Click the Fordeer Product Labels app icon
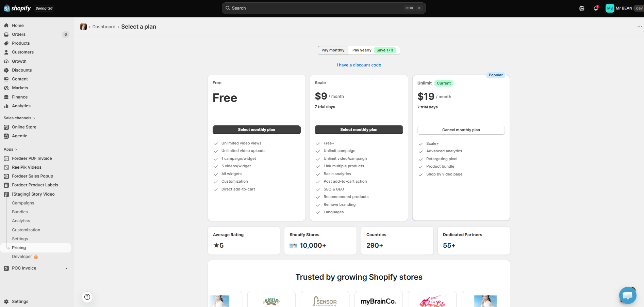 pos(6,185)
